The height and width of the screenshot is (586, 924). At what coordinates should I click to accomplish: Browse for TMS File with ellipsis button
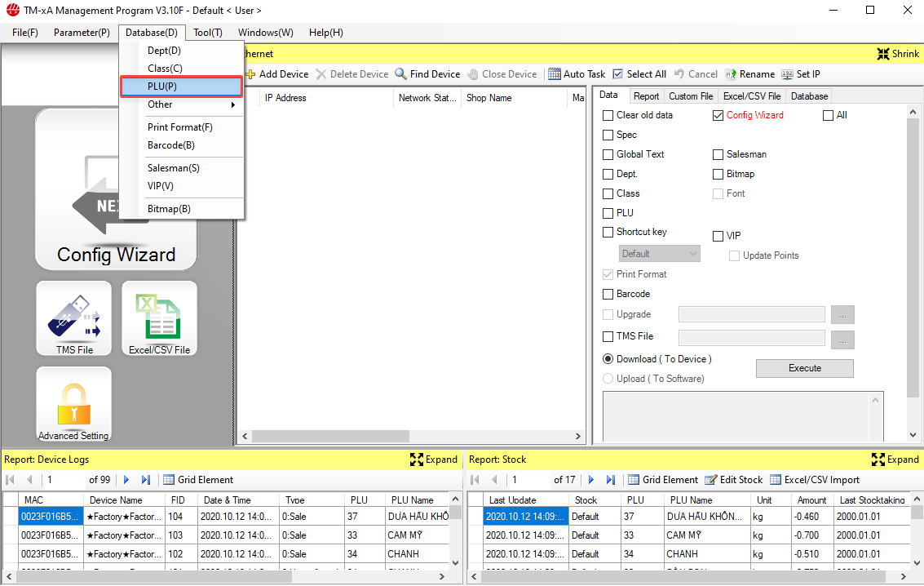pyautogui.click(x=842, y=337)
